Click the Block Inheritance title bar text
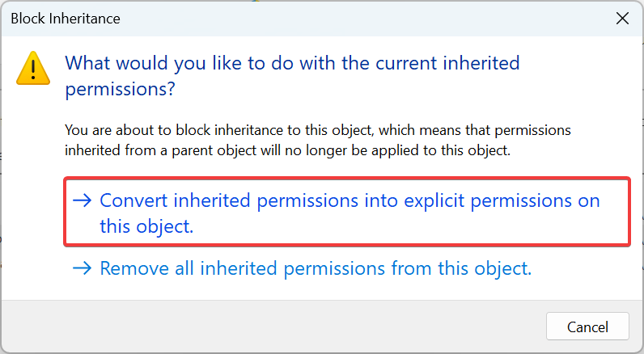644x354 pixels. click(66, 19)
